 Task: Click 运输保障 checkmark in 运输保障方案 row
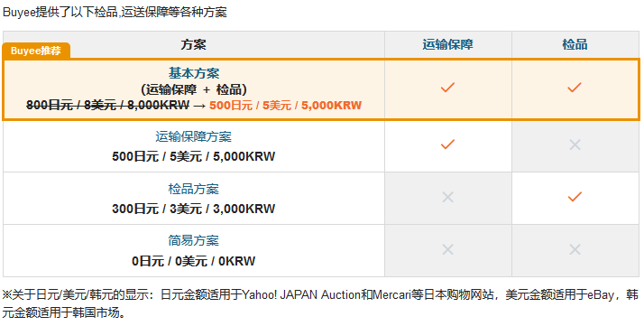447,144
